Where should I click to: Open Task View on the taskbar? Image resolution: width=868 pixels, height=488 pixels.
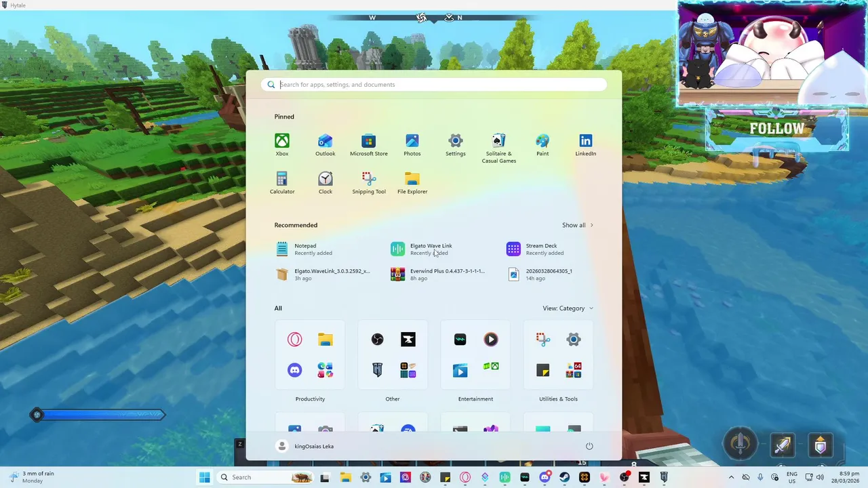(325, 477)
